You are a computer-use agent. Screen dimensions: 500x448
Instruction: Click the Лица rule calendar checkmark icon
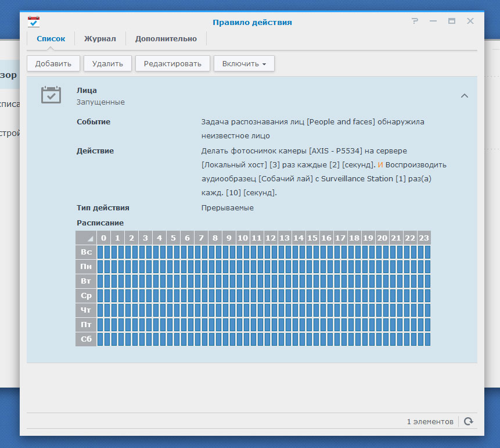pyautogui.click(x=51, y=95)
